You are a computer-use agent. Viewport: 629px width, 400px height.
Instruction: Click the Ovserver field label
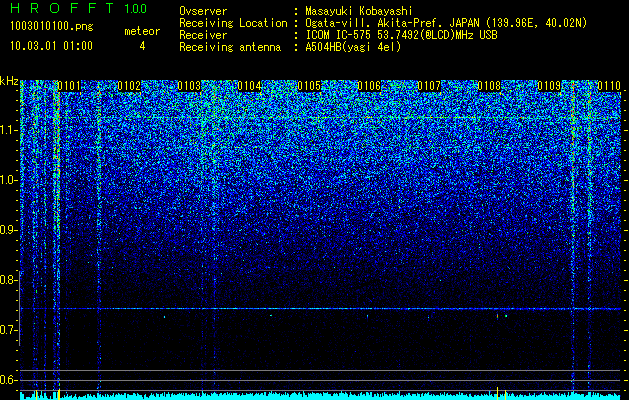[203, 11]
